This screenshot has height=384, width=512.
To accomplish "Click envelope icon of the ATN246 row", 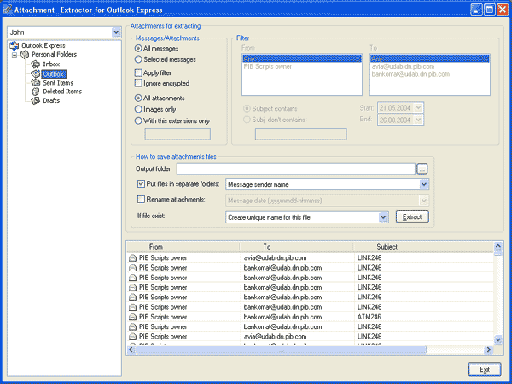I will (x=133, y=317).
